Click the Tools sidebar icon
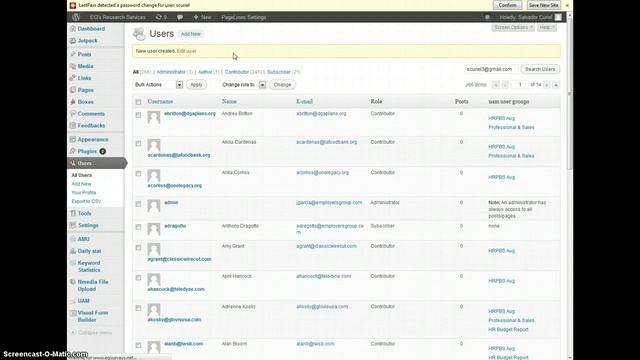 click(x=73, y=213)
